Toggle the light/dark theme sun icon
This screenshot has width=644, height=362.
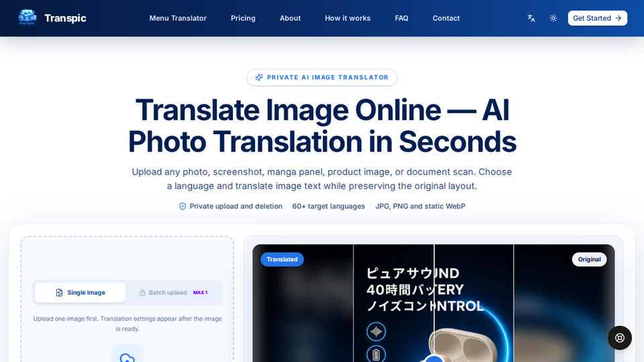[x=553, y=18]
